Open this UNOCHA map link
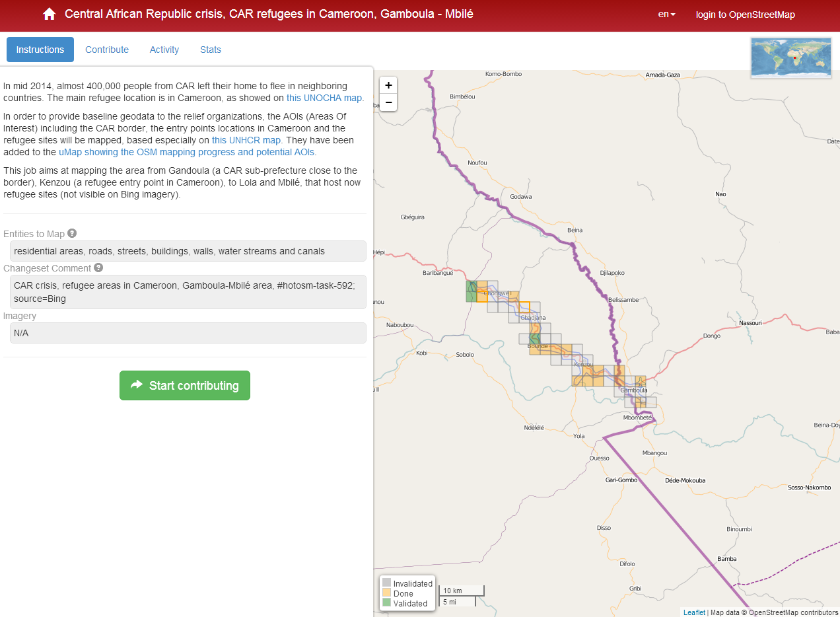 (x=324, y=98)
